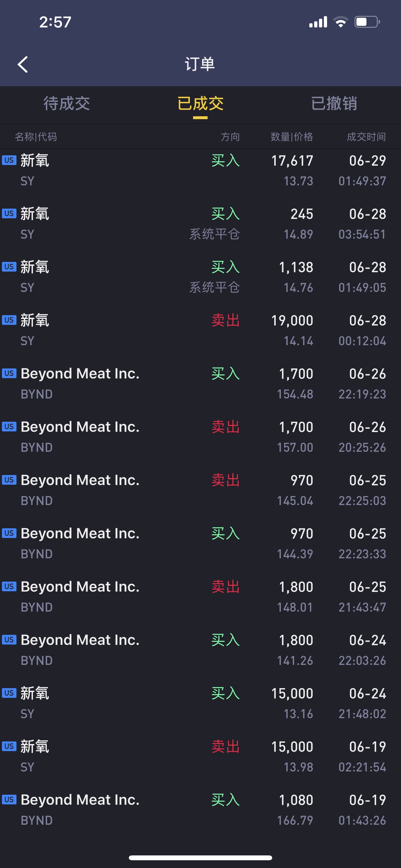The width and height of the screenshot is (401, 868).
Task: Tap the 数量|价格 column header
Action: (292, 137)
